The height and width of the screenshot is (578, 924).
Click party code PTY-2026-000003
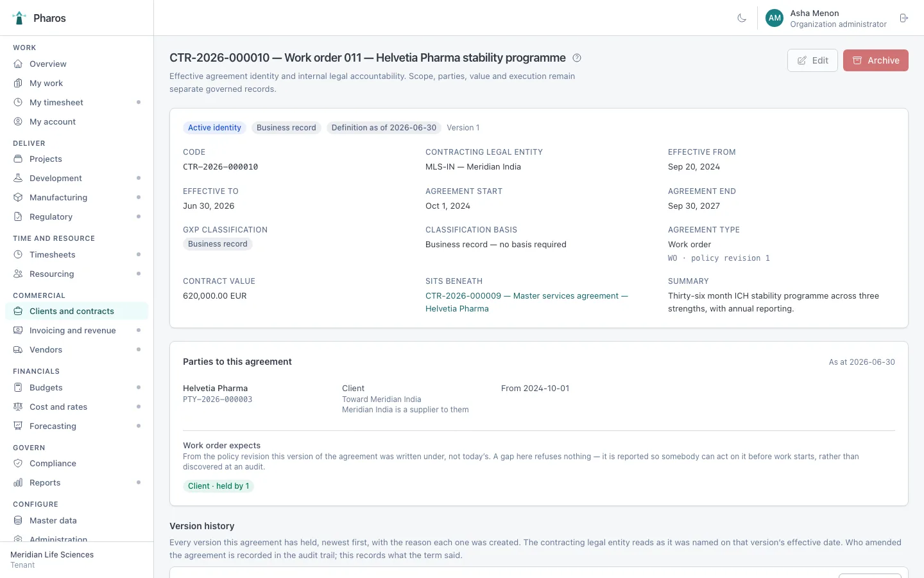point(218,399)
